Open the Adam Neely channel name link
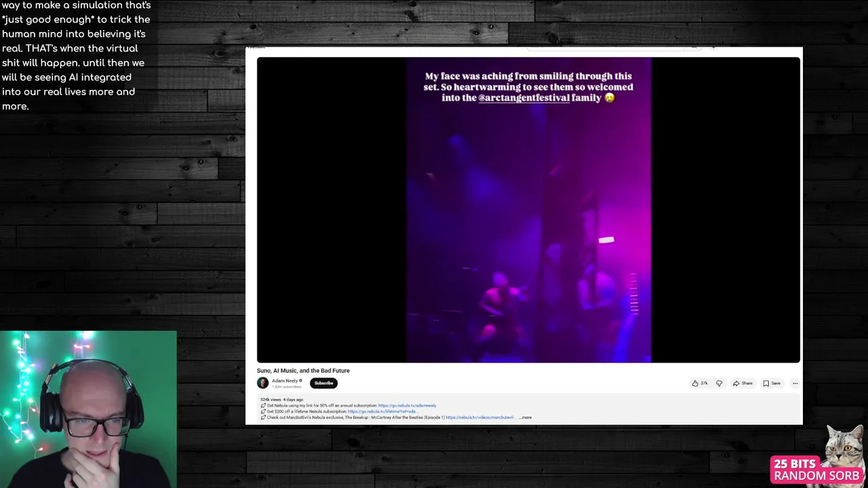 coord(285,381)
